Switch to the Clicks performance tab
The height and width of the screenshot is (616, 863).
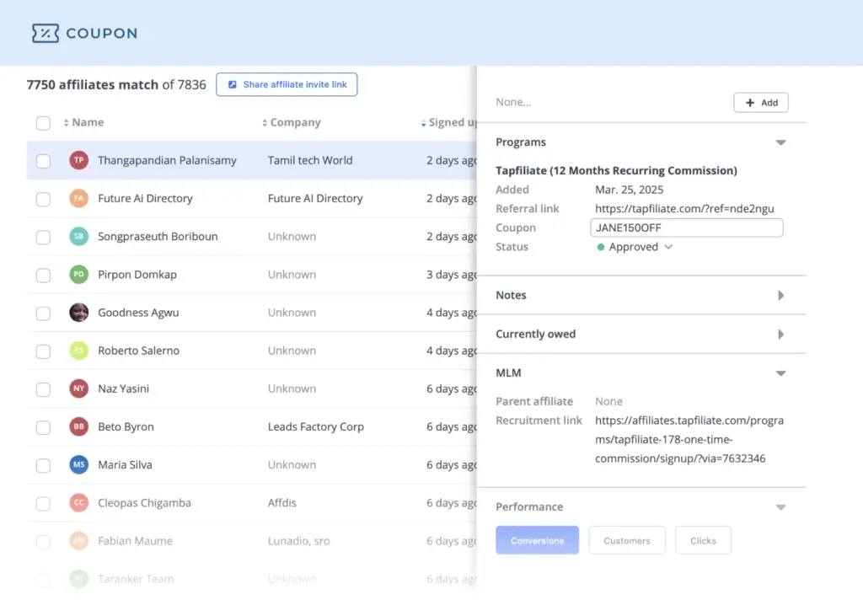click(x=703, y=540)
